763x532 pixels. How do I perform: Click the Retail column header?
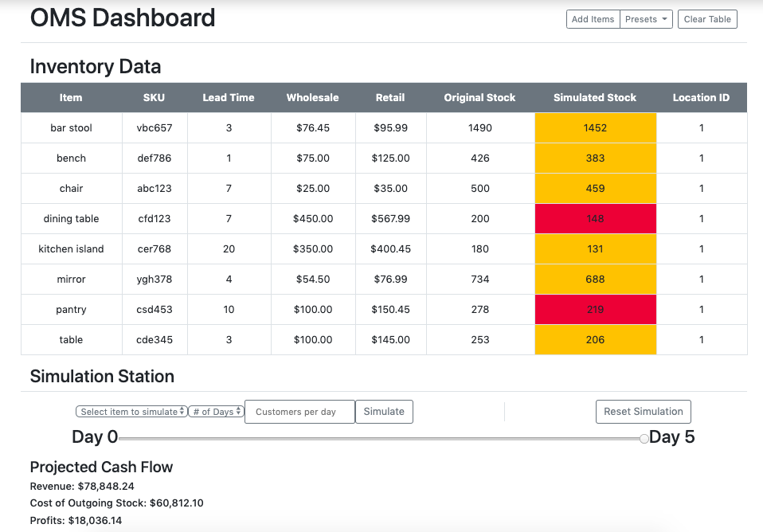[x=390, y=97]
